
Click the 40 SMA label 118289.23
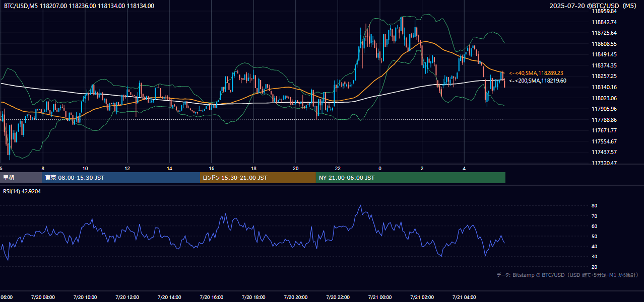(x=536, y=73)
